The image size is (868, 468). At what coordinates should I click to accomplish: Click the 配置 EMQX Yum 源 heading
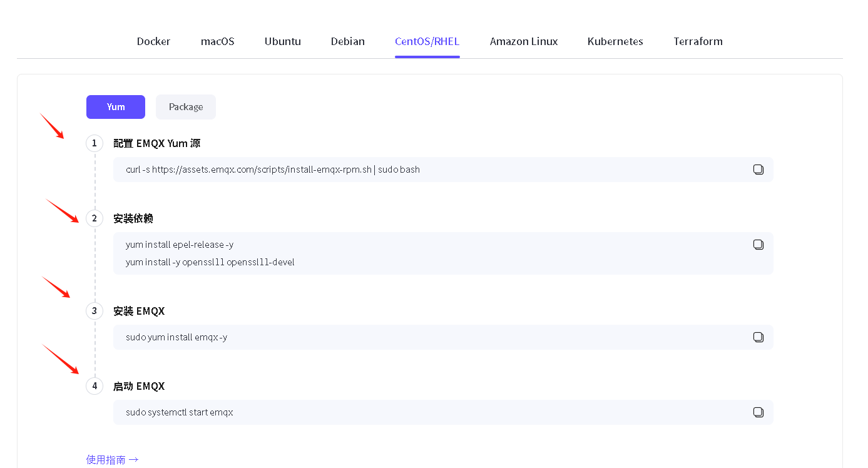click(x=156, y=143)
